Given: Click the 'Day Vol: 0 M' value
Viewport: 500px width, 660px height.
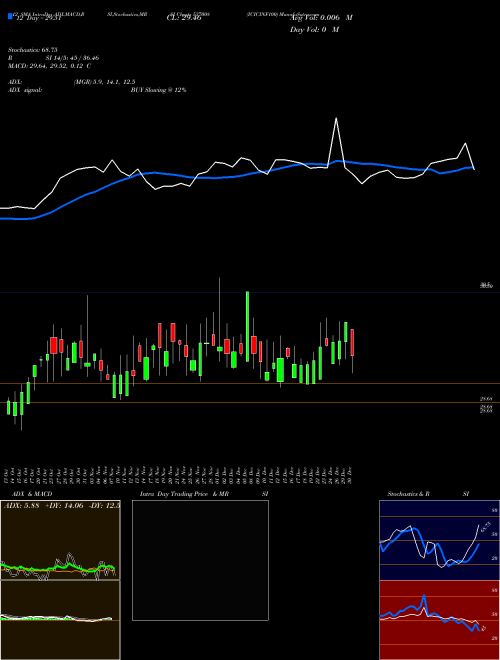Looking at the screenshot, I should coord(314,30).
